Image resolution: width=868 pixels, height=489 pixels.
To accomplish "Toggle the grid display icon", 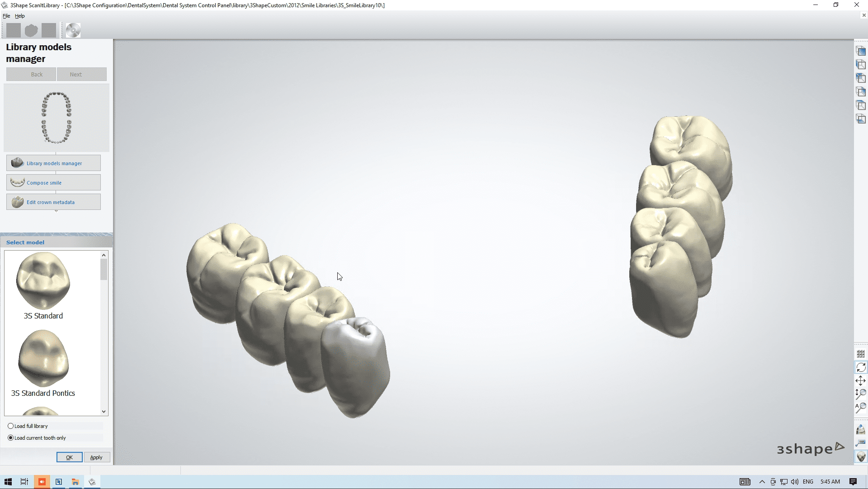I will click(861, 354).
